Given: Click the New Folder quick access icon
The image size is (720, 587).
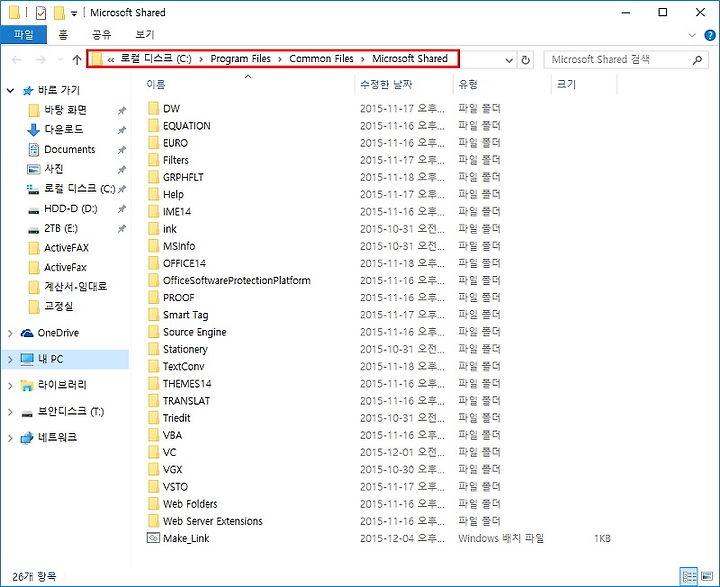Looking at the screenshot, I should (59, 13).
